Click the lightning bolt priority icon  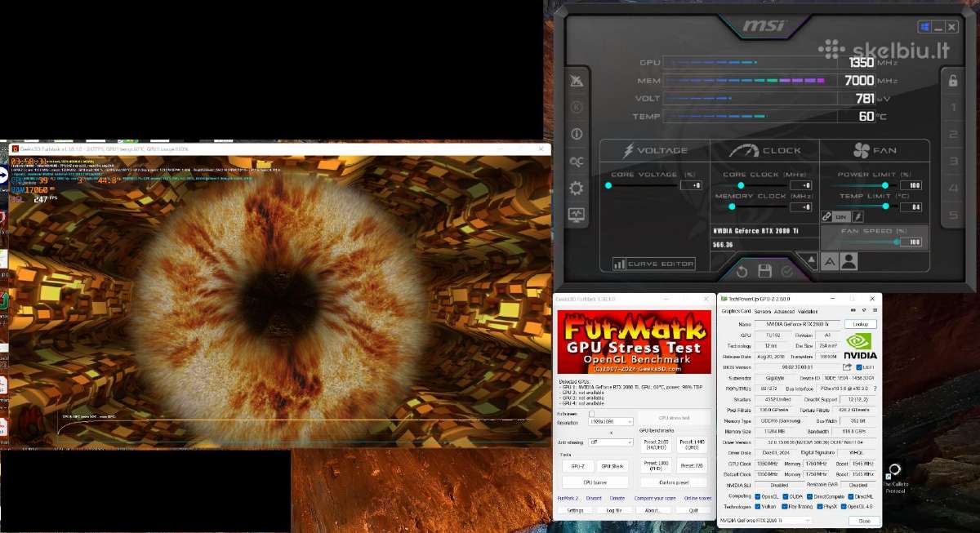coord(857,216)
